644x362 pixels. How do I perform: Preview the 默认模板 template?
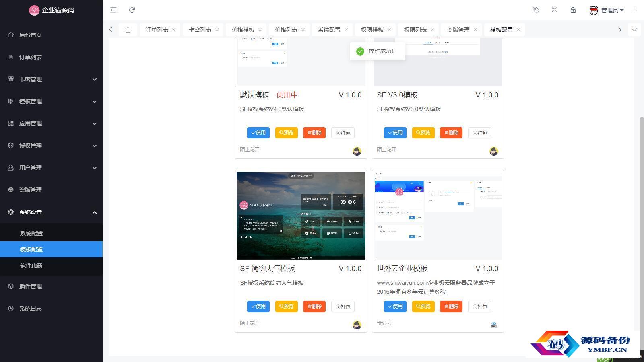[287, 133]
